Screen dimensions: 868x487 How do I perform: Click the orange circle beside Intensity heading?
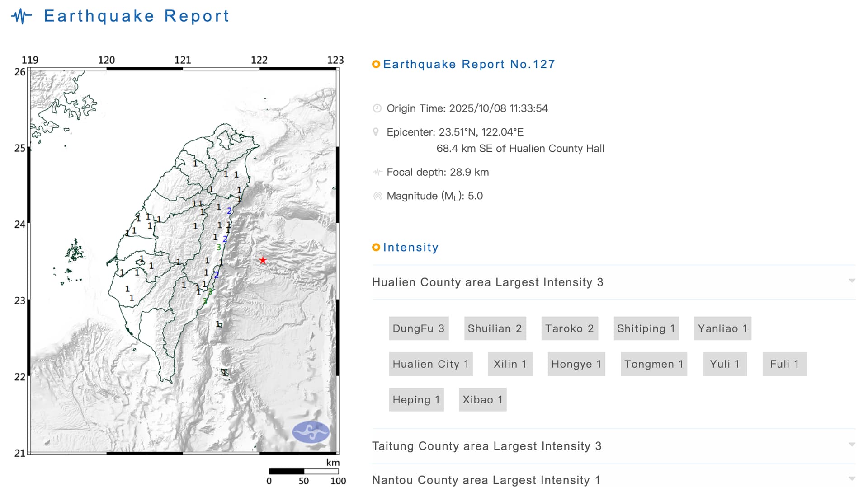pos(376,247)
